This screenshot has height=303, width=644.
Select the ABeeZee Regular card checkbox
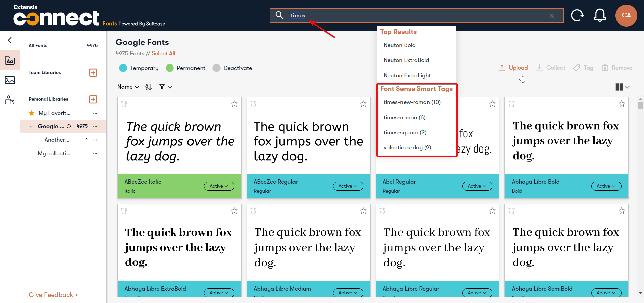tap(254, 104)
